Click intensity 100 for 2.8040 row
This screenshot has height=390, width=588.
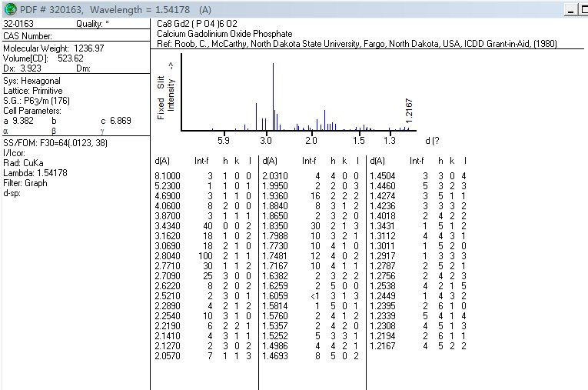pos(205,256)
